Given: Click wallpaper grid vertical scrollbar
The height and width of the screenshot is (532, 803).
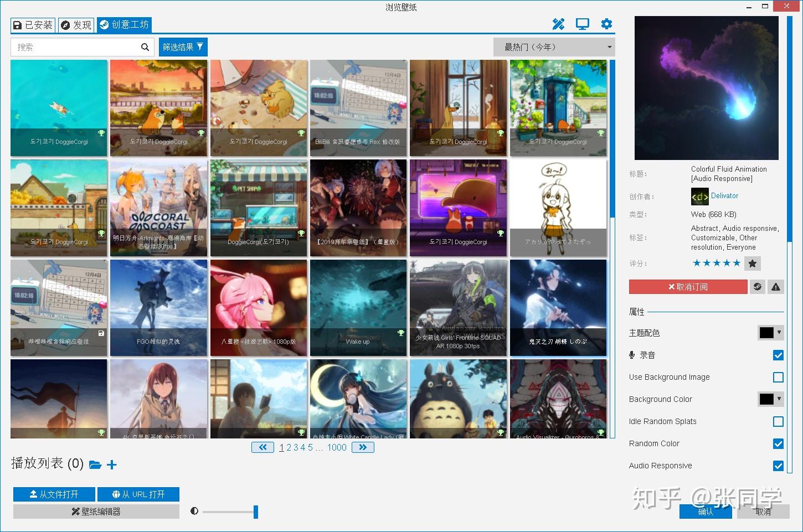Looking at the screenshot, I should 612,249.
